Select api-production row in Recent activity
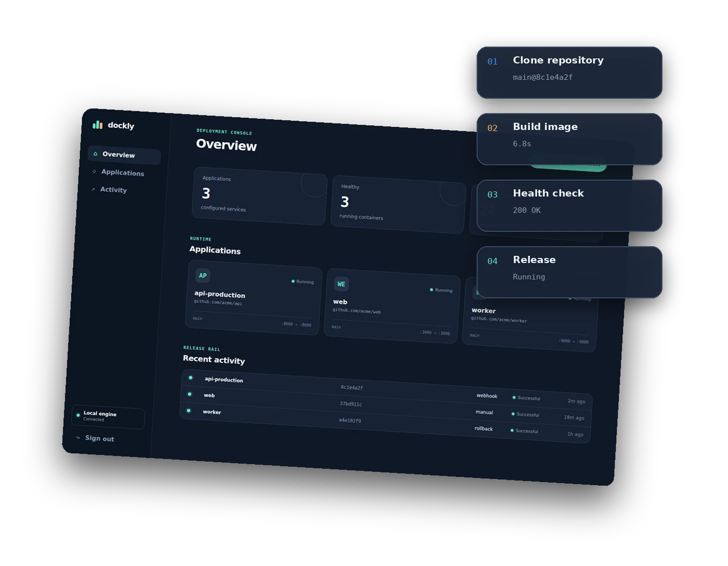This screenshot has width=728, height=566. tap(387, 389)
